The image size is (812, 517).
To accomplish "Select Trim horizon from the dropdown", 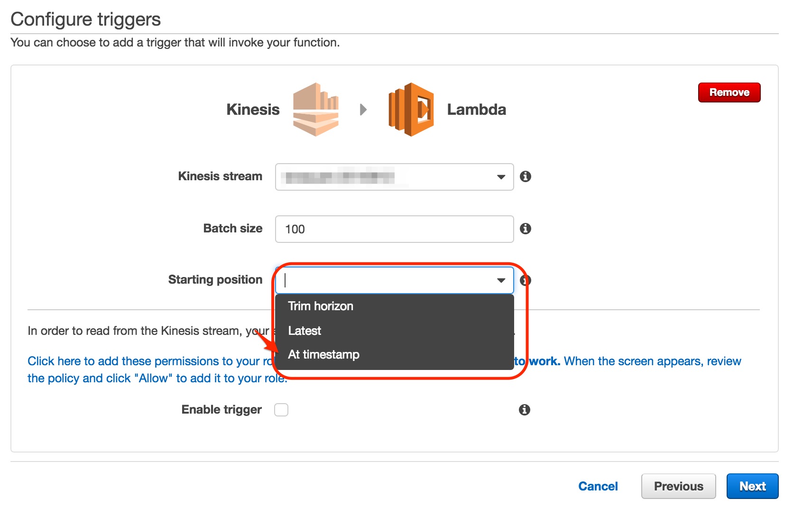I will [x=320, y=306].
